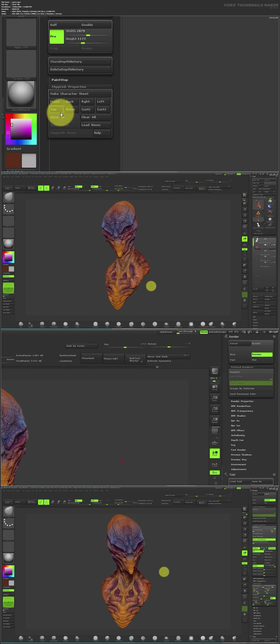Expand Preview Wax in the enlarged Render palette
This screenshot has height=644, width=280.
(x=239, y=459)
